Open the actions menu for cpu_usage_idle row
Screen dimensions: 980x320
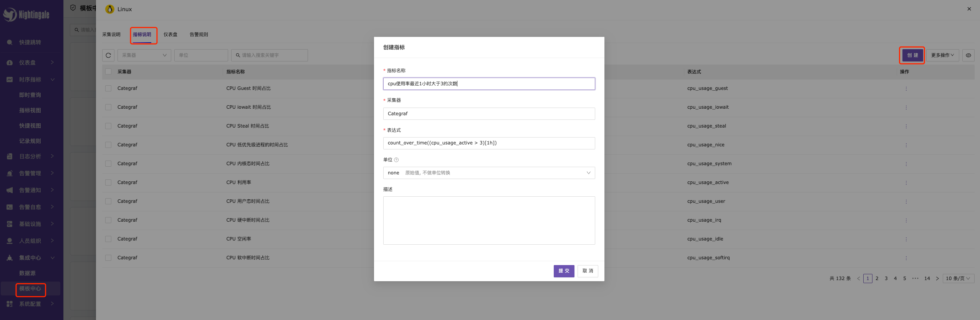pyautogui.click(x=906, y=239)
